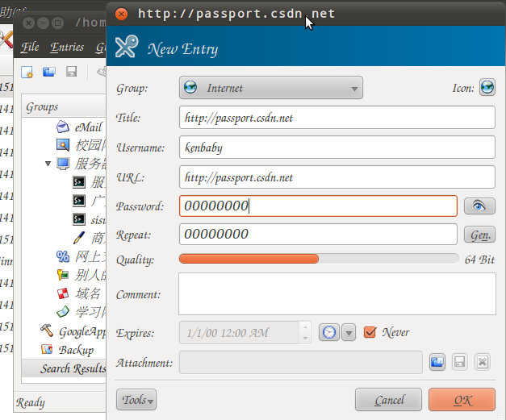Open the File menu
The height and width of the screenshot is (420, 506).
30,48
